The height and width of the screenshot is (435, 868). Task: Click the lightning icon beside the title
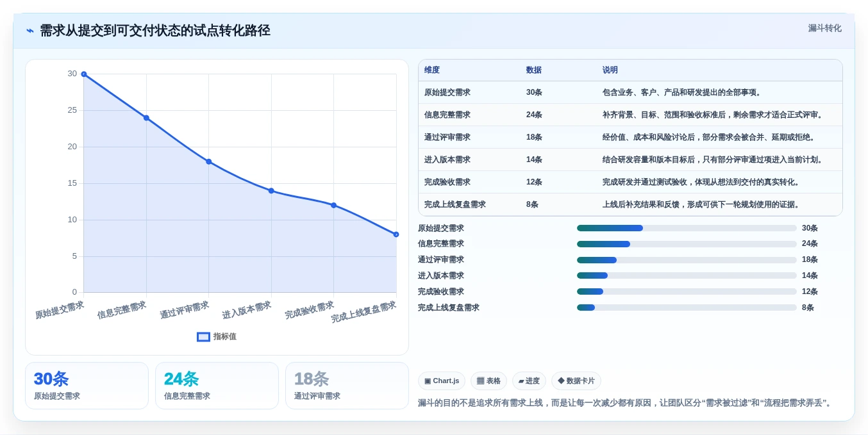(x=30, y=31)
